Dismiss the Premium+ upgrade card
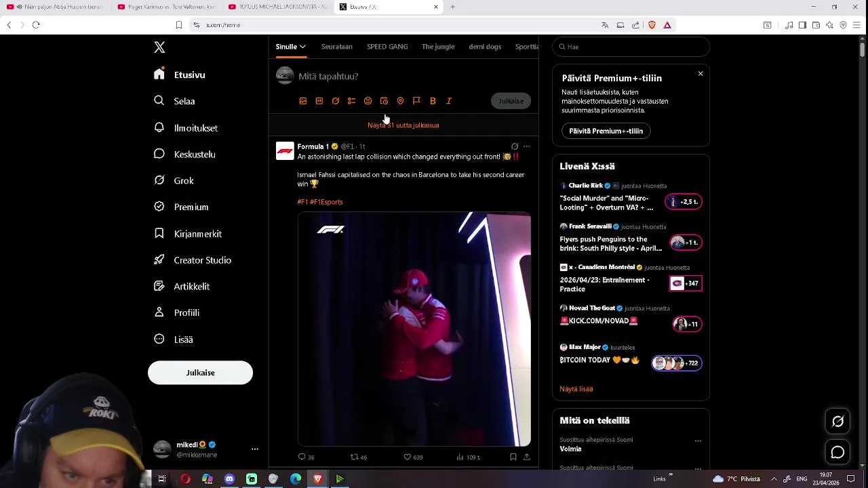Image resolution: width=868 pixels, height=488 pixels. [x=701, y=73]
